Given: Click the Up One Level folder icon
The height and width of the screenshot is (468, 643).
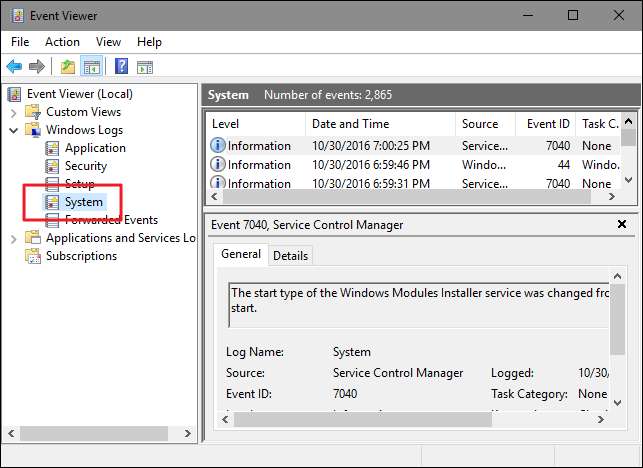Looking at the screenshot, I should pyautogui.click(x=67, y=67).
